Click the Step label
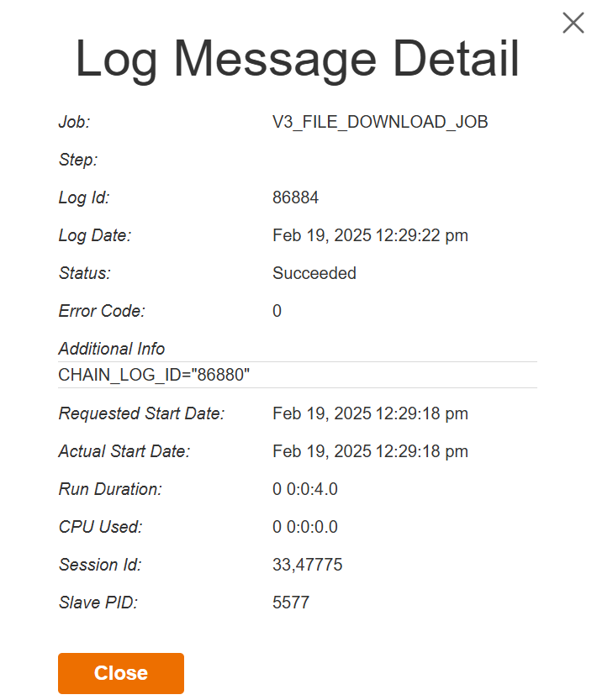This screenshot has width=597, height=700. pyautogui.click(x=78, y=160)
